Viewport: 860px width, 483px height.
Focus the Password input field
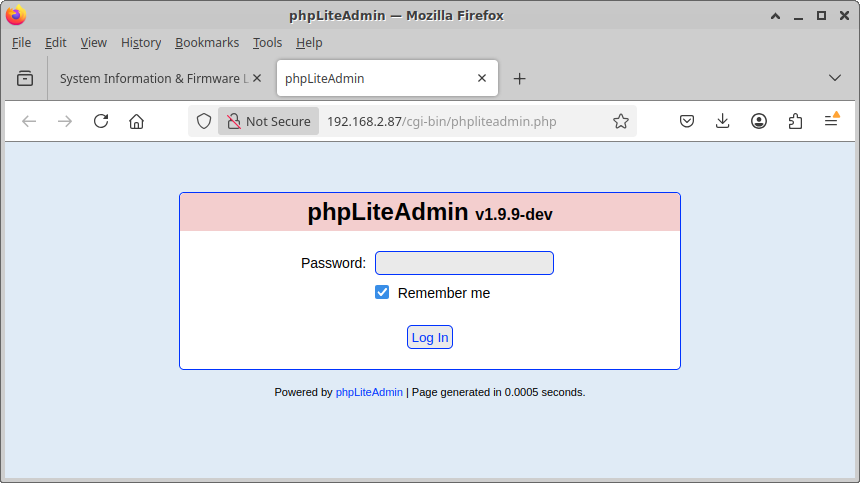click(464, 263)
